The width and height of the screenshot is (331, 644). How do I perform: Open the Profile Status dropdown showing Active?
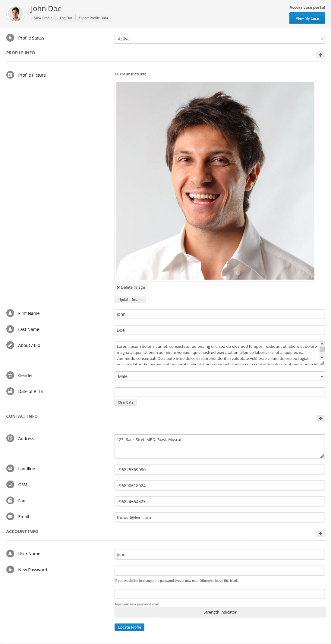tap(219, 39)
